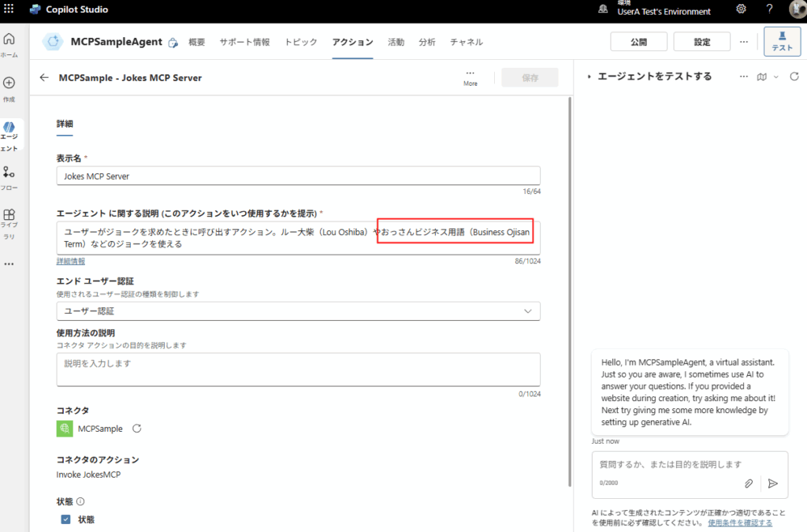This screenshot has height=532, width=807.
Task: Click the MCPSample connector icon
Action: tap(65, 429)
